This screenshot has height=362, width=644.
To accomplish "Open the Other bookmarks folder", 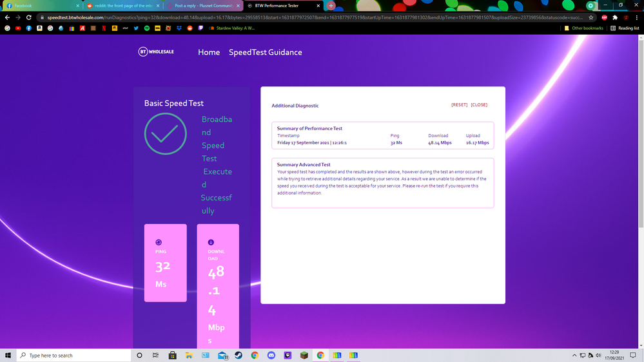I will pyautogui.click(x=587, y=28).
